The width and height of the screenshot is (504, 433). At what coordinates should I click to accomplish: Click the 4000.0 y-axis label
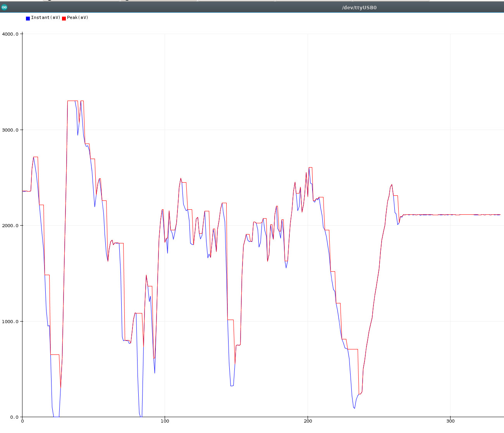tap(10, 34)
